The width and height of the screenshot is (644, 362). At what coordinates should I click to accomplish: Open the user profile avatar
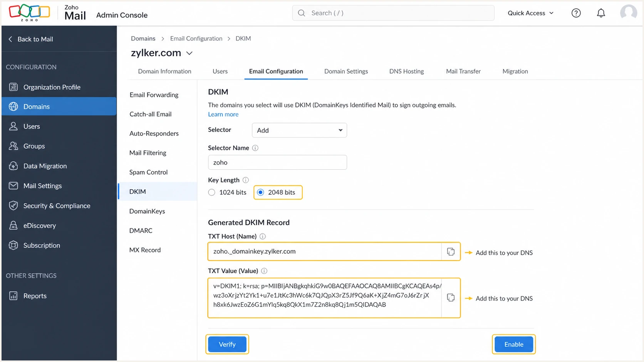pos(628,13)
